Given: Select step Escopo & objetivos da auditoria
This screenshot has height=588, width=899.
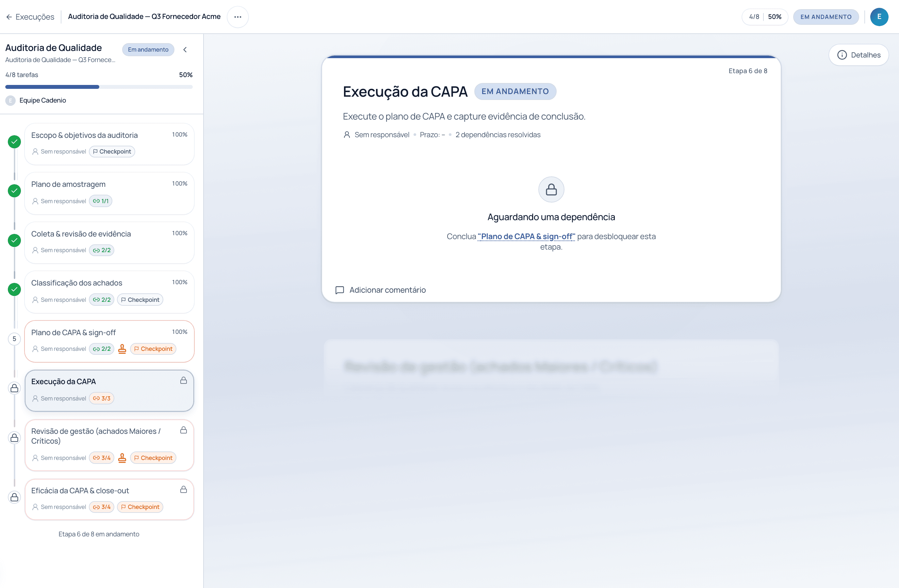Looking at the screenshot, I should coord(109,144).
